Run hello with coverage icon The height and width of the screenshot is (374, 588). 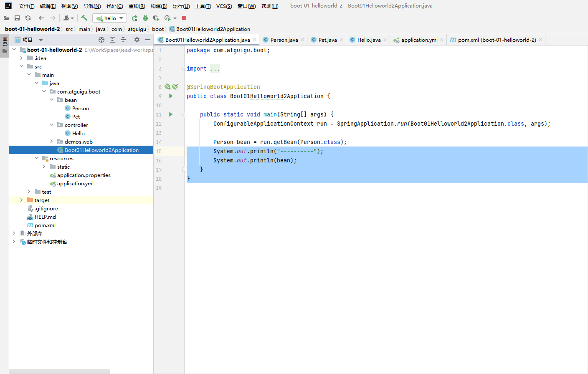point(156,18)
